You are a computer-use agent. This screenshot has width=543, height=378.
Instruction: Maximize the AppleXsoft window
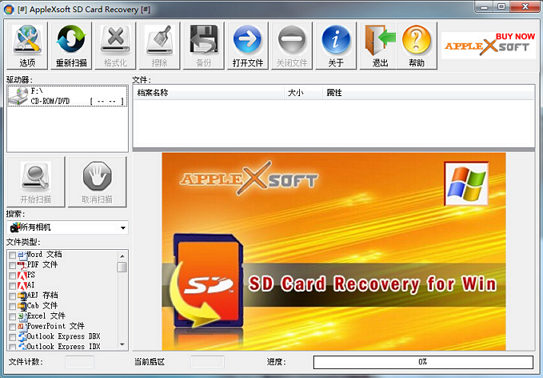(x=501, y=7)
